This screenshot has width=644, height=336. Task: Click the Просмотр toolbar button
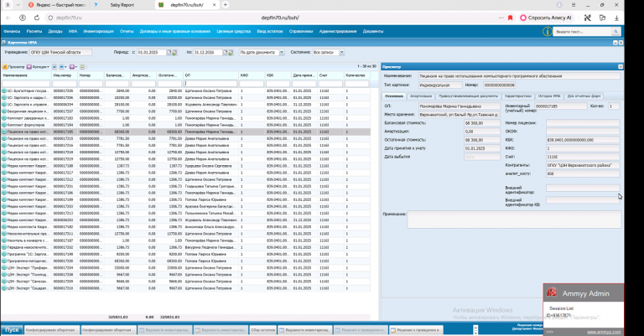pyautogui.click(x=14, y=66)
